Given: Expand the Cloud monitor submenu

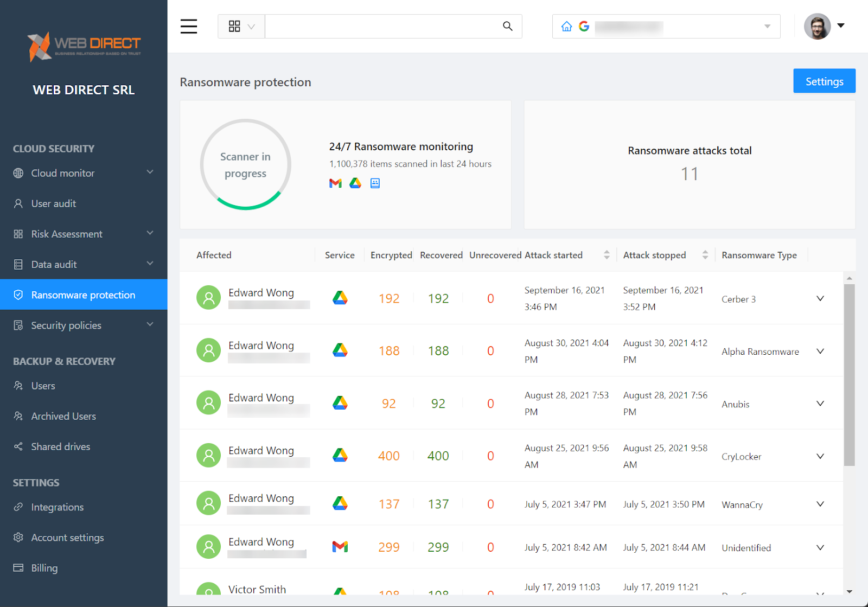Looking at the screenshot, I should (x=150, y=172).
